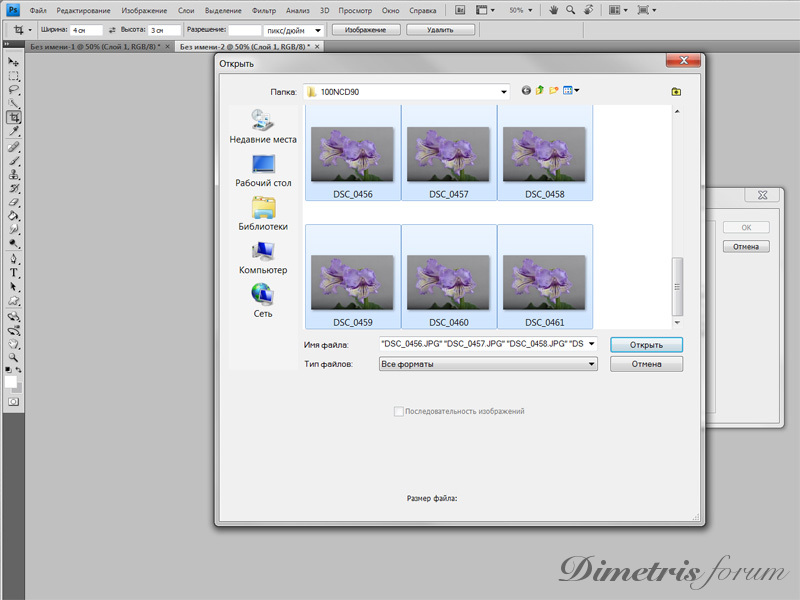Open the Тип файлов format dropdown
The height and width of the screenshot is (600, 800).
click(x=592, y=365)
